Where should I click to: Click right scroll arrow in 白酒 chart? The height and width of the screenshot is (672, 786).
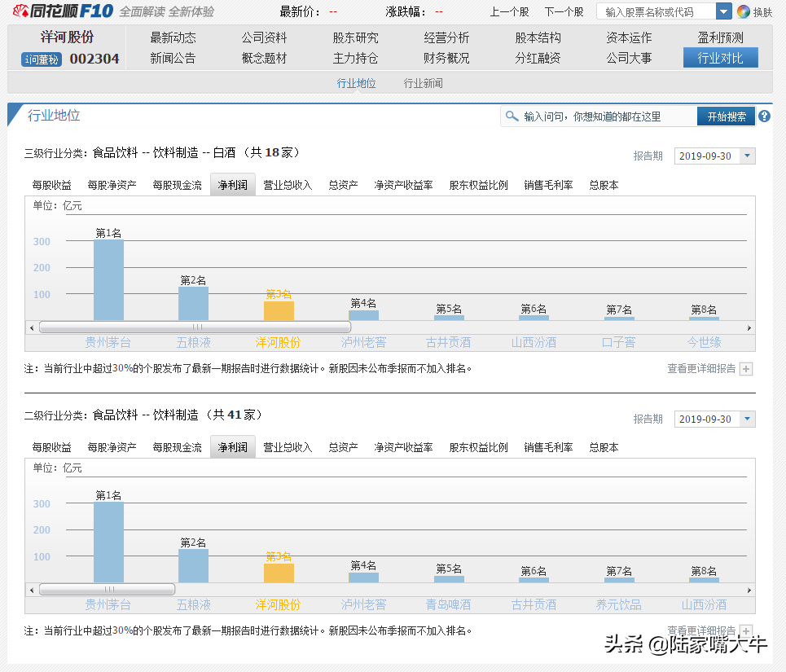pos(749,327)
